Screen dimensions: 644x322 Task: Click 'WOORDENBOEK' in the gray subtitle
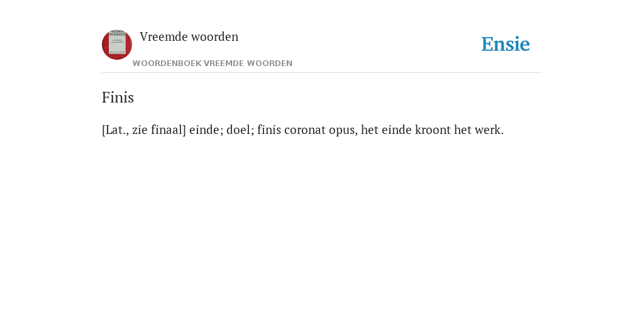[x=167, y=64]
